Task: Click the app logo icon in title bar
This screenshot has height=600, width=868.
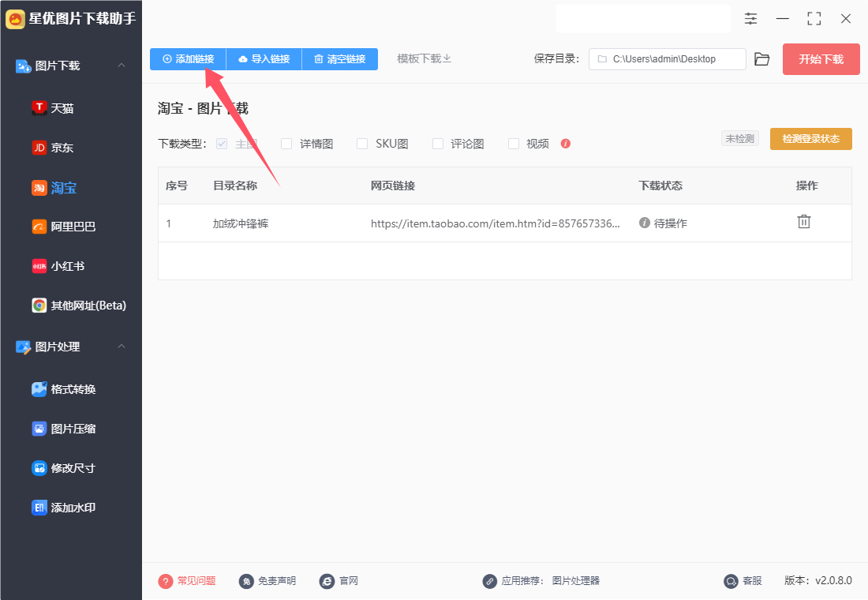Action: 16,19
